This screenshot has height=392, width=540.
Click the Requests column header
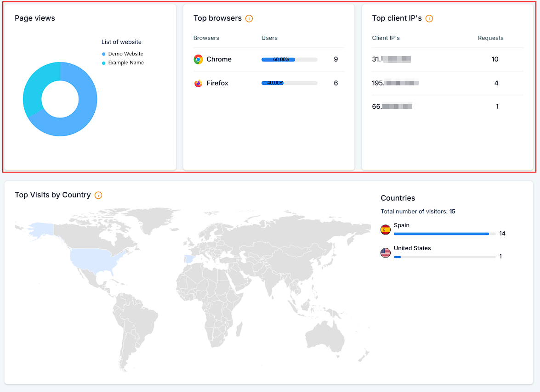click(x=490, y=38)
